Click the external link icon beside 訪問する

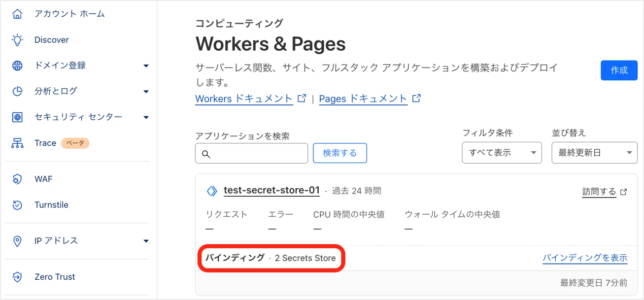tap(624, 192)
